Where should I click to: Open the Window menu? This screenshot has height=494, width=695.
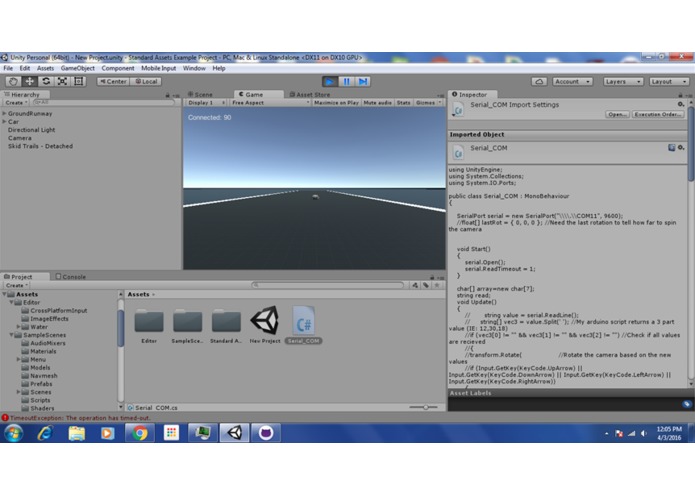pyautogui.click(x=194, y=68)
